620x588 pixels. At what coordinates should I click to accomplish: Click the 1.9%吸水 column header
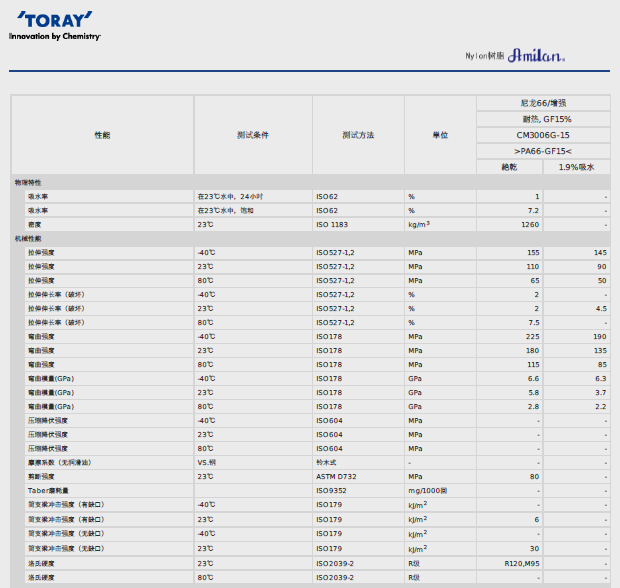pyautogui.click(x=576, y=167)
